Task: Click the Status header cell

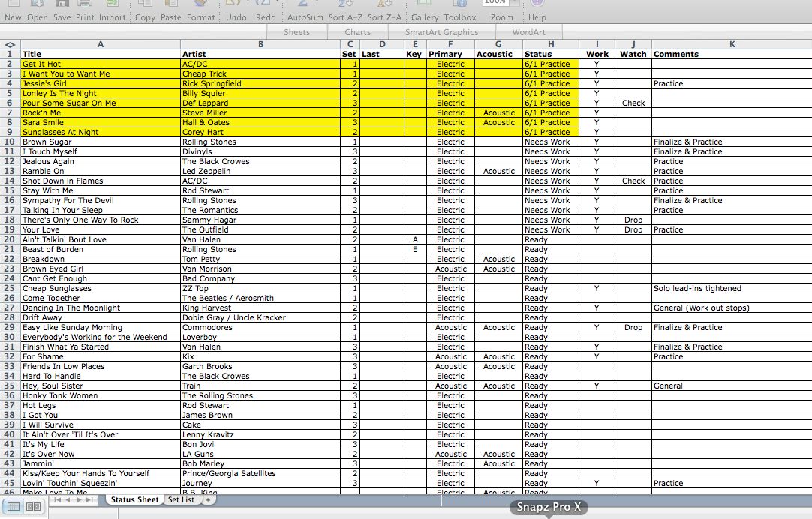Action: pos(551,54)
